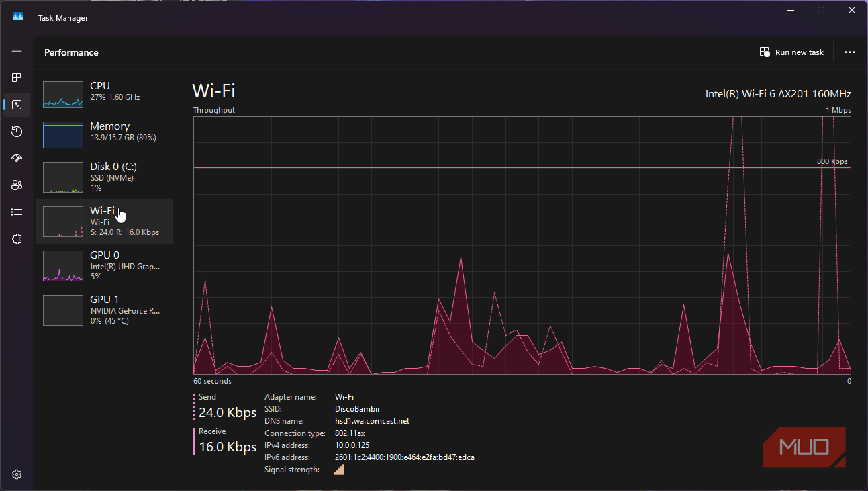Screen dimensions: 868x491
Task: Click the CPU mini graph thumbnail
Action: [63, 95]
